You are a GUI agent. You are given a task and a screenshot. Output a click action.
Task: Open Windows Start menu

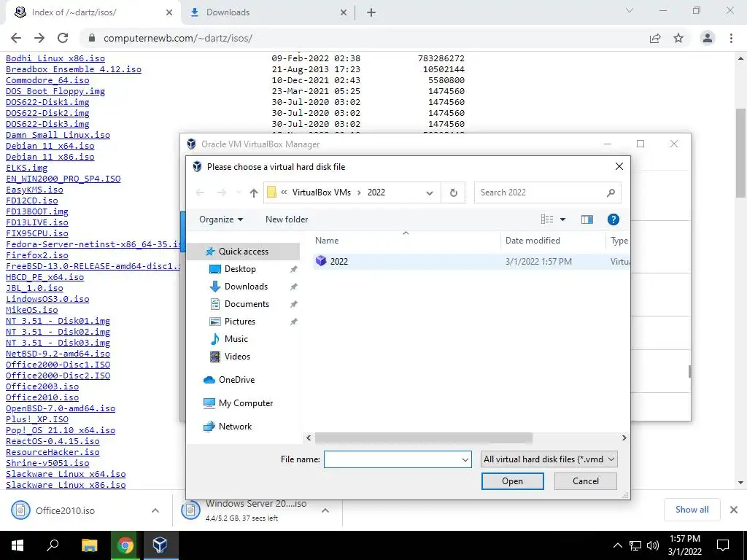pyautogui.click(x=18, y=545)
